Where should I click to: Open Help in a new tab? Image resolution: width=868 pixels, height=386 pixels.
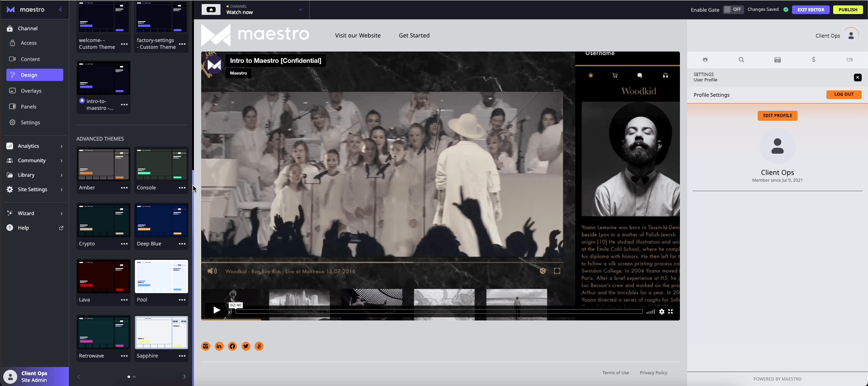35,228
